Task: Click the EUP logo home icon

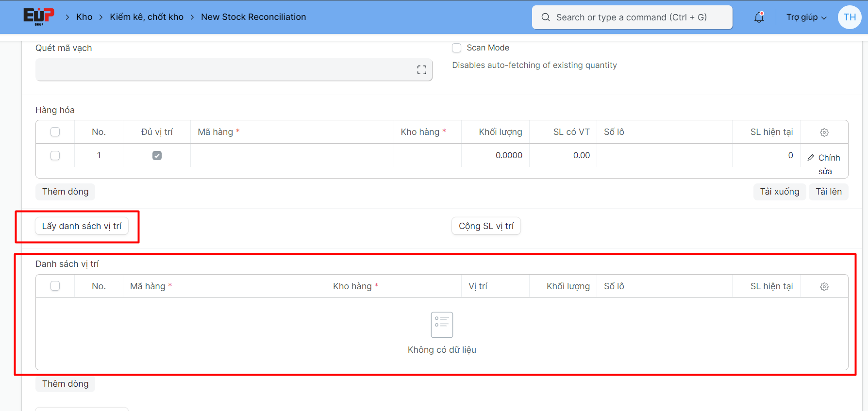Action: pyautogui.click(x=39, y=16)
